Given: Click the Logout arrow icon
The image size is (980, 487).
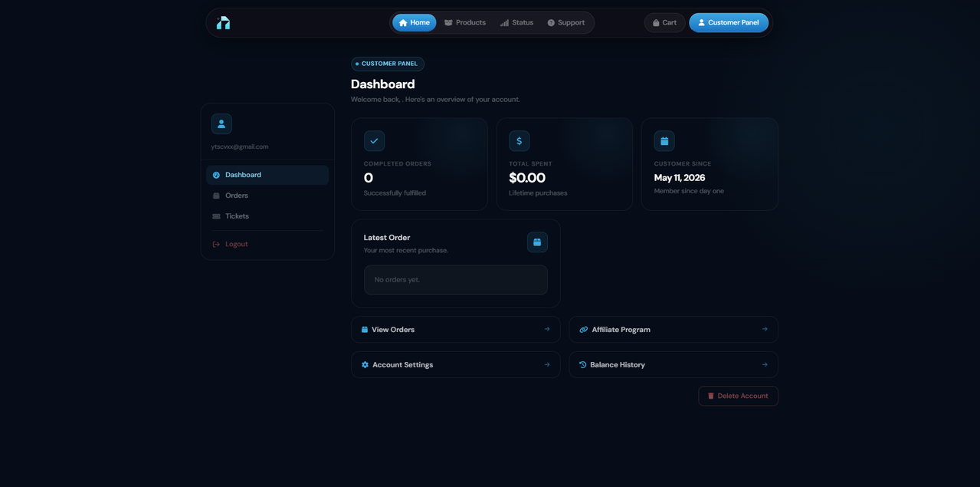Looking at the screenshot, I should coord(216,244).
